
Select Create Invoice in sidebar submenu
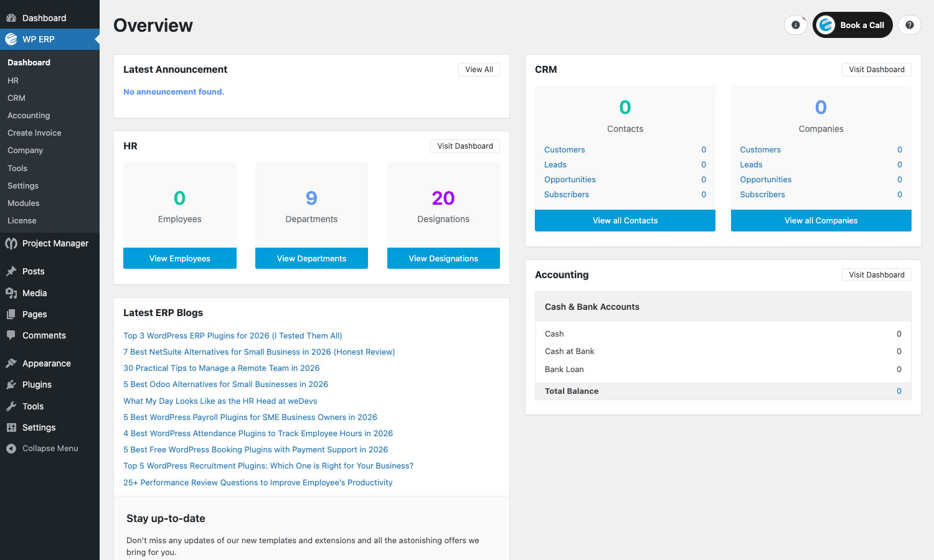click(x=34, y=133)
